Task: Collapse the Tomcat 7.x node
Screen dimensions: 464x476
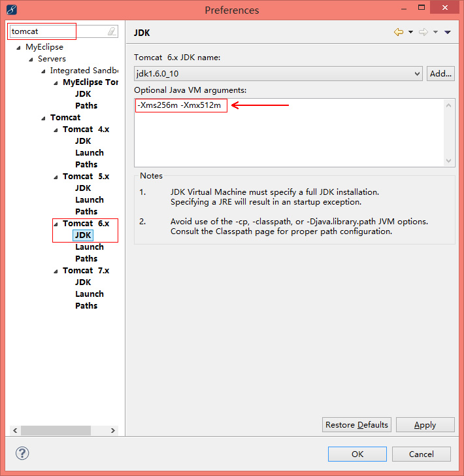Action: coord(56,271)
